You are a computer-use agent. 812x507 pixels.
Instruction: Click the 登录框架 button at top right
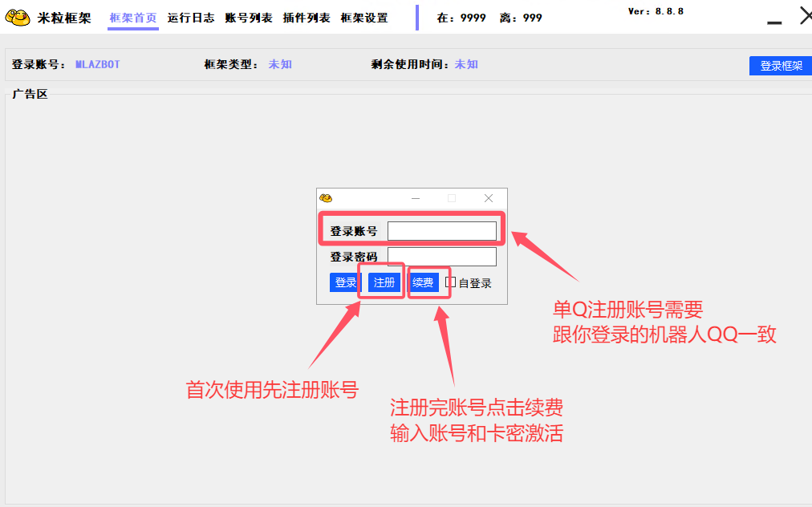point(780,66)
